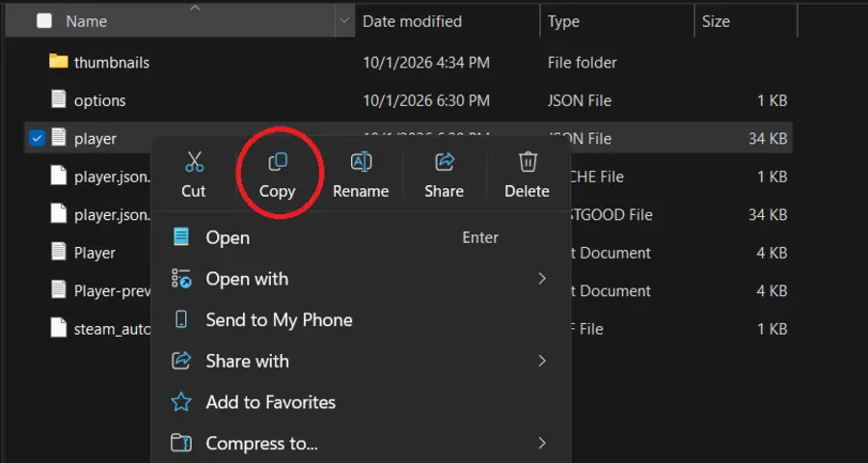
Task: Click the Copy icon in context menu
Action: click(278, 162)
